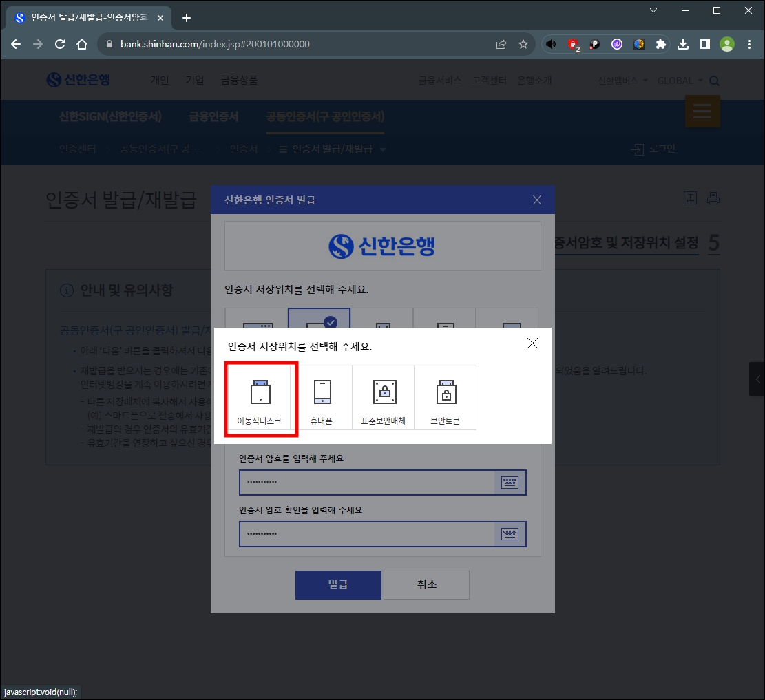Open the hamburger full menu button

coord(702,112)
